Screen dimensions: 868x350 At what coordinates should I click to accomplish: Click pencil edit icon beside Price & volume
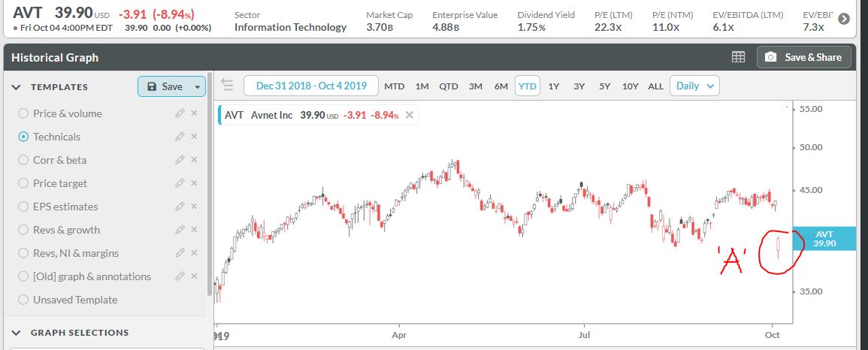pos(180,113)
